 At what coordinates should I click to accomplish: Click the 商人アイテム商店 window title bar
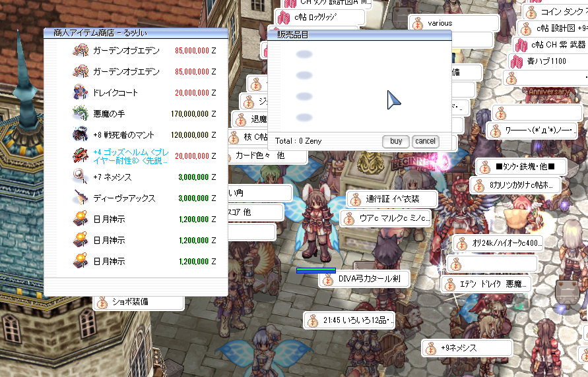point(135,32)
